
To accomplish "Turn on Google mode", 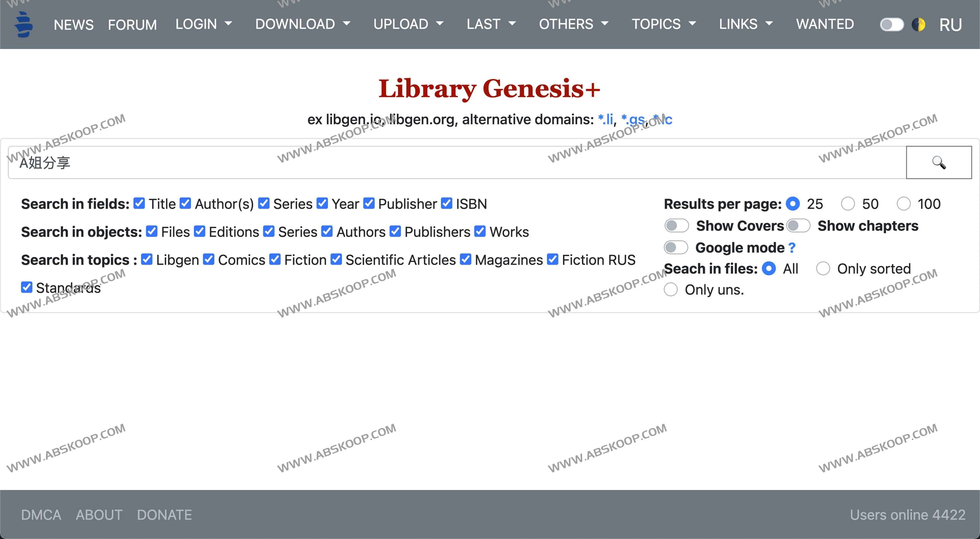I will click(676, 247).
